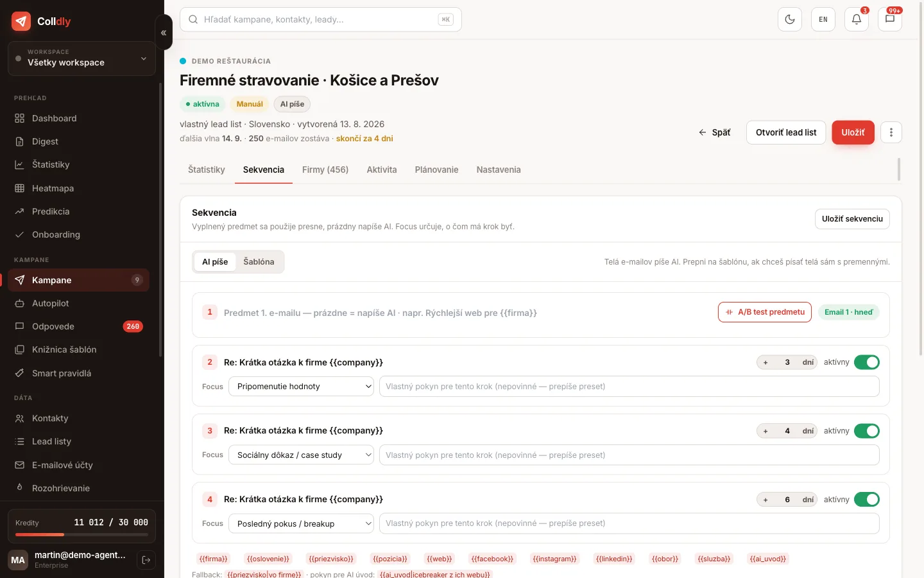The image size is (924, 578).
Task: Open Odpovede with the 260 badge
Action: (x=78, y=326)
